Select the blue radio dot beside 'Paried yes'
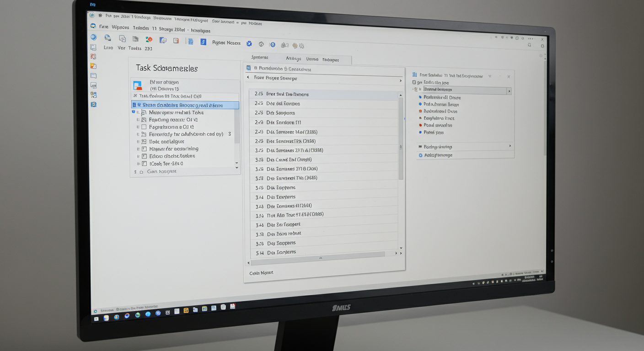This screenshot has width=644, height=351. (420, 133)
